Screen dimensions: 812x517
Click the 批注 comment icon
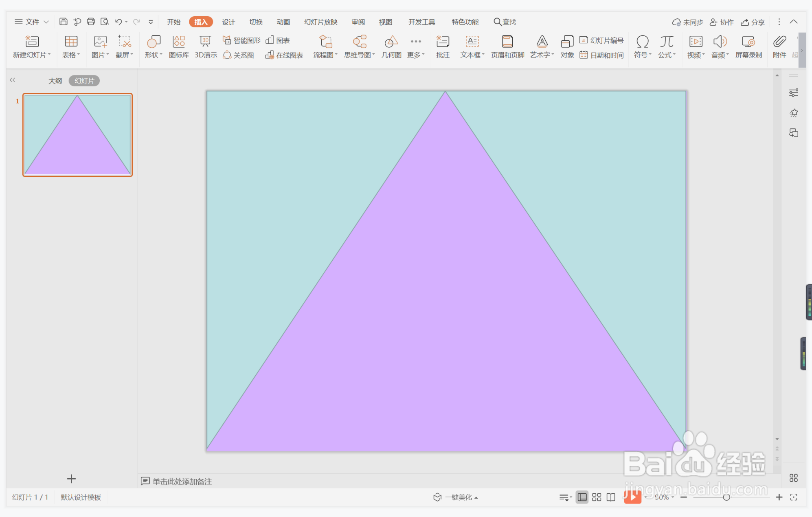pos(442,47)
